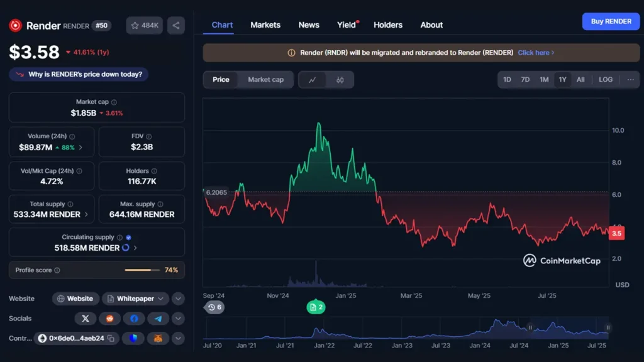The height and width of the screenshot is (362, 644).
Task: Click the Buy RENDER button
Action: click(x=611, y=21)
